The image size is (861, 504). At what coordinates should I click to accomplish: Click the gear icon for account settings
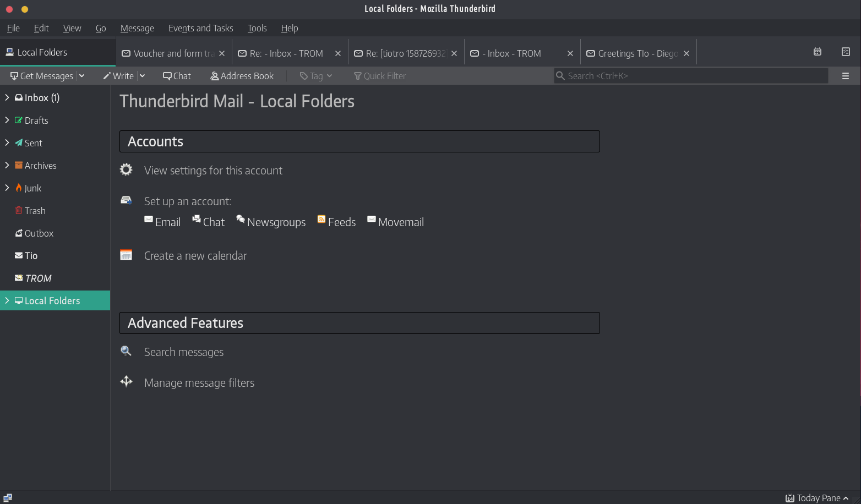pyautogui.click(x=126, y=169)
